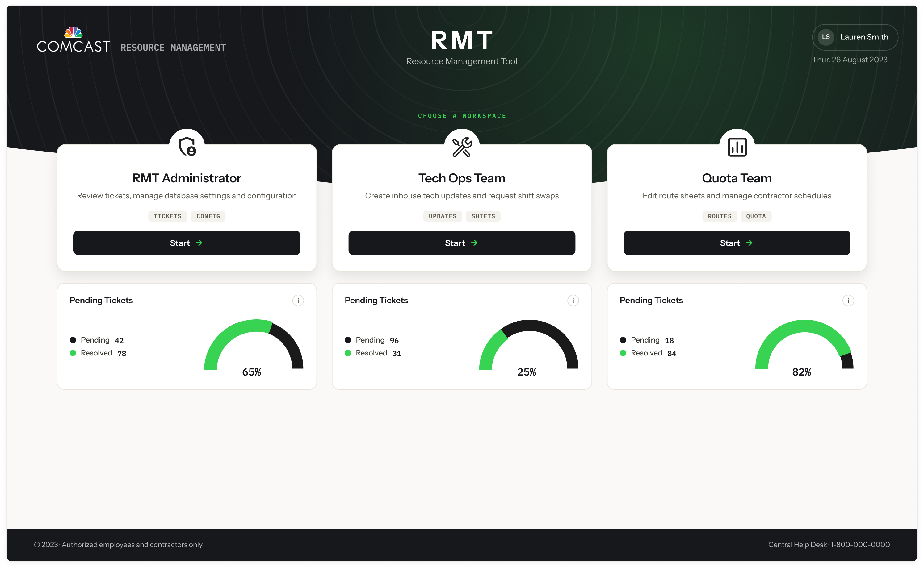Click the Comcast peacock logo
Viewport: 924px width, 569px height.
tap(73, 39)
